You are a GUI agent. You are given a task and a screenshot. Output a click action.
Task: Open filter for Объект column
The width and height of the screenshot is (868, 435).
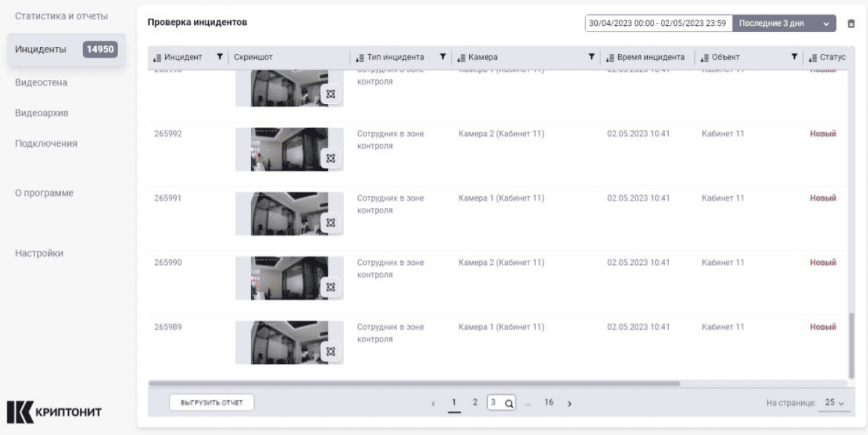(794, 58)
